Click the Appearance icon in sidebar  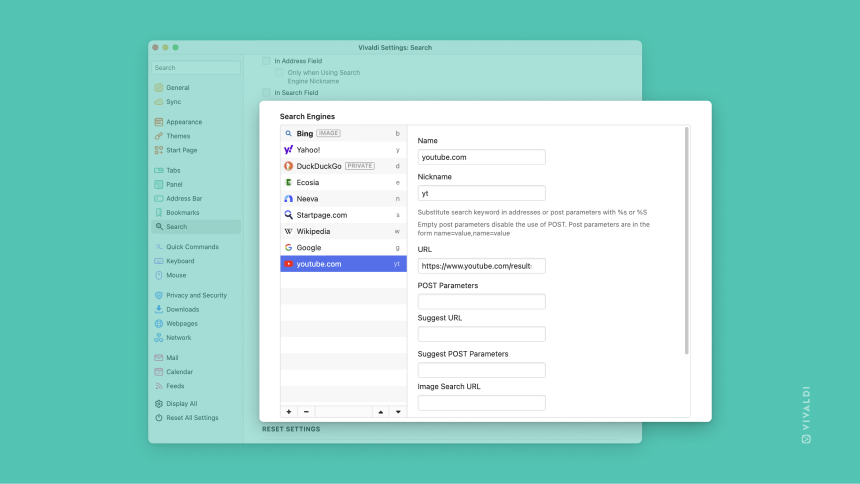tap(159, 122)
